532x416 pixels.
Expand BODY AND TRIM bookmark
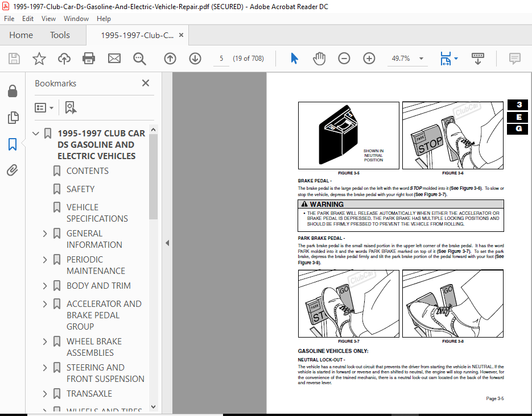45,286
